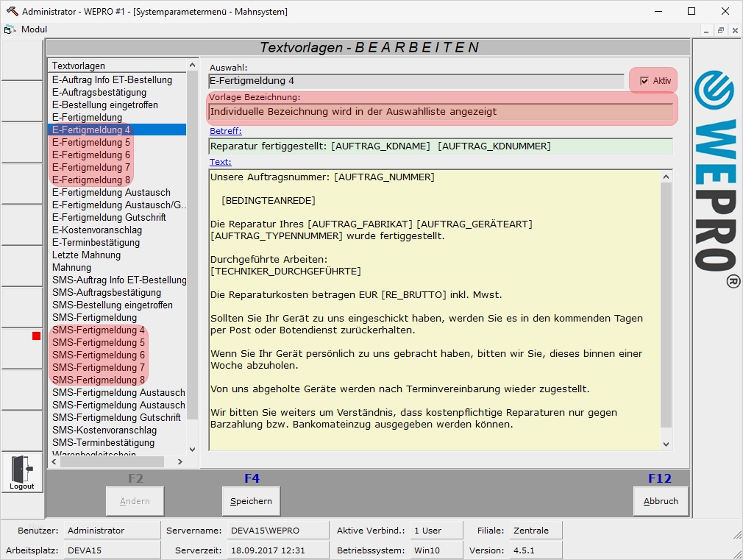Screen dimensions: 743x560
Task: Open the Modul menu
Action: click(34, 29)
